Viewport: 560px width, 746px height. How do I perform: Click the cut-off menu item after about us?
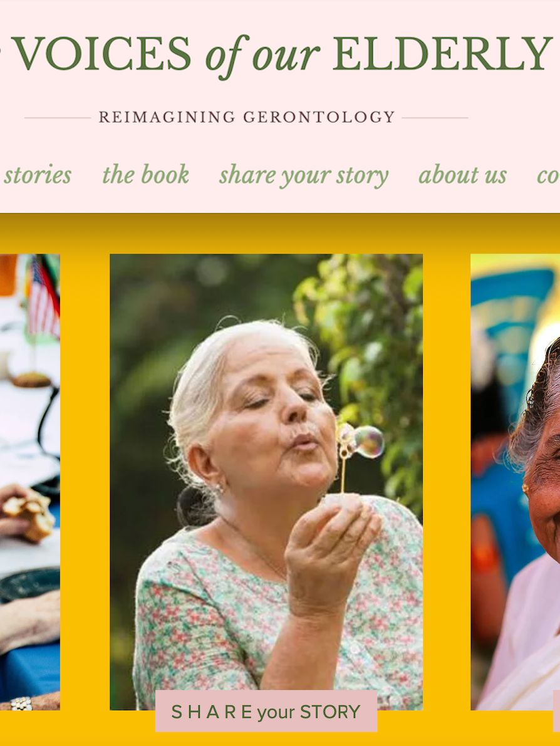548,175
